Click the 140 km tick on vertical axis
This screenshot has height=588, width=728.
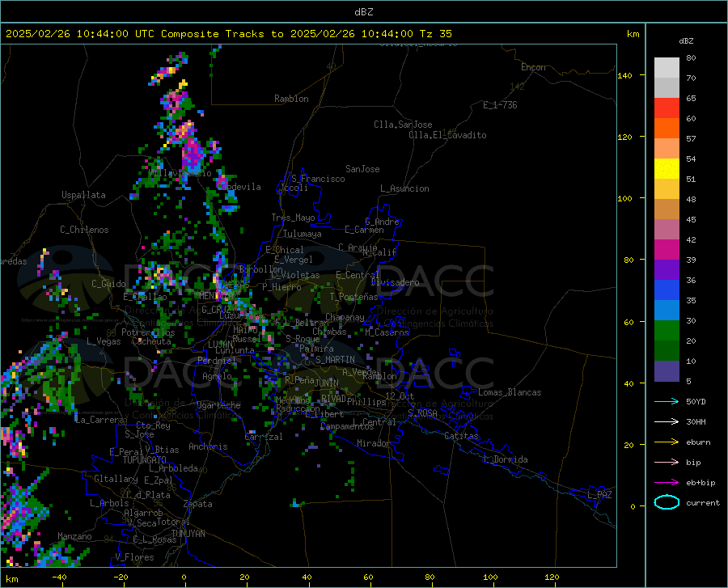pyautogui.click(x=625, y=75)
